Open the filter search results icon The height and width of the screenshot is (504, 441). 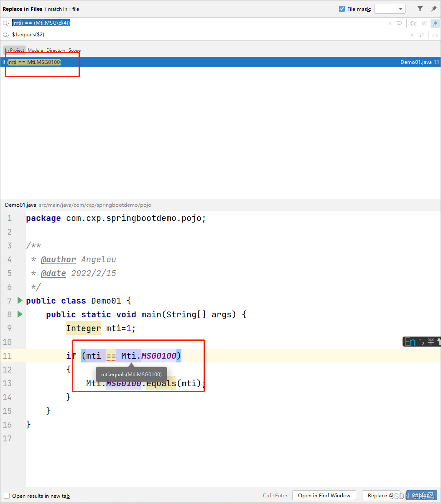(420, 9)
